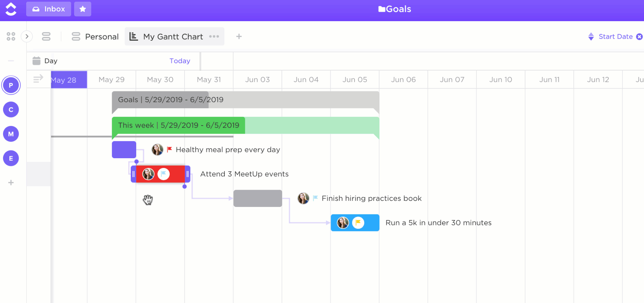Viewport: 644px width, 303px height.
Task: Switch to the Personal list view
Action: [x=95, y=37]
